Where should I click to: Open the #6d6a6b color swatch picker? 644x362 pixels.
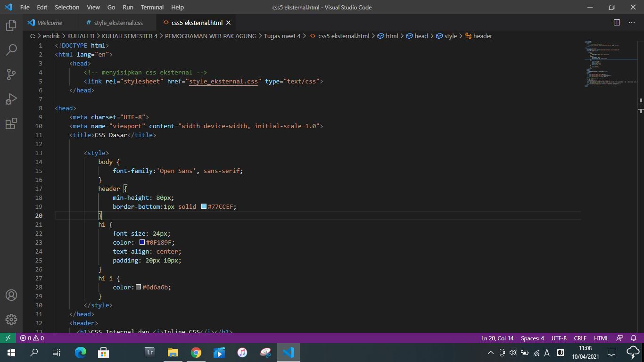pyautogui.click(x=138, y=287)
